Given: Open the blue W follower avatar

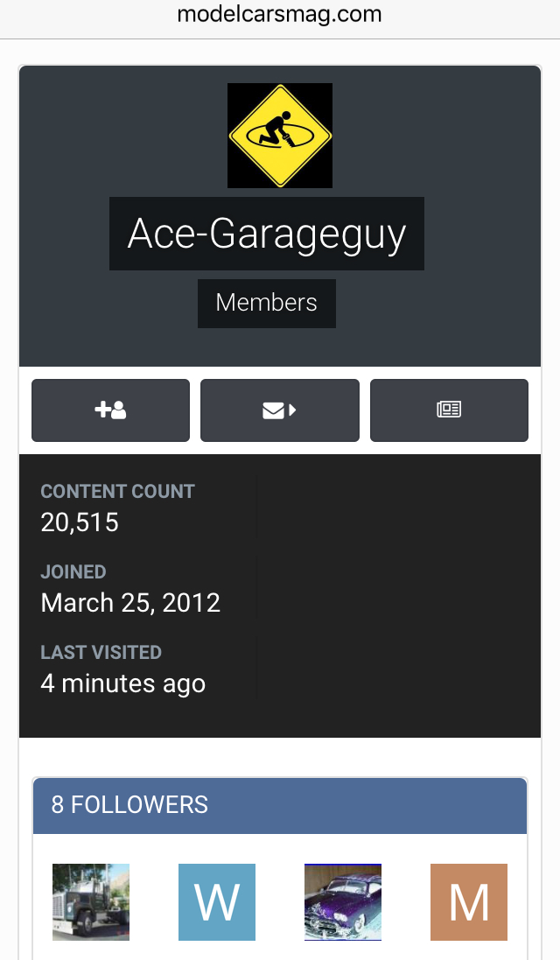Looking at the screenshot, I should [217, 902].
